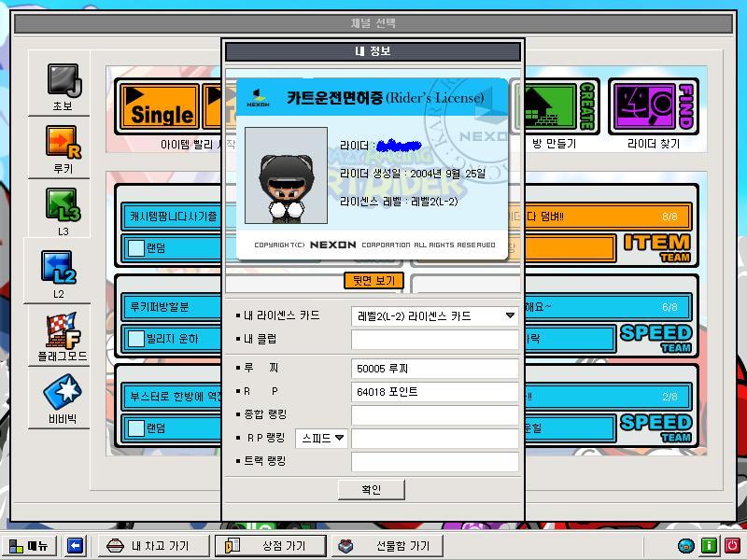This screenshot has width=747, height=560.
Task: Open the gift box (선물함 가기)
Action: click(388, 546)
